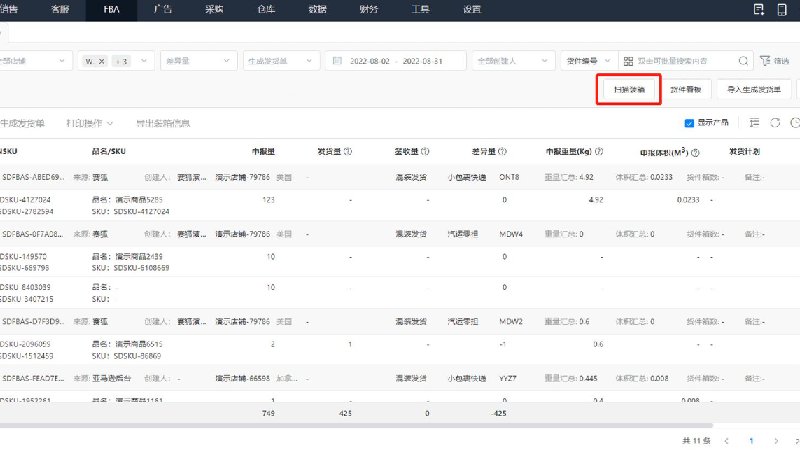The image size is (800, 450).
Task: Click the SKU value SDSKU-6108669
Action: coord(141,268)
